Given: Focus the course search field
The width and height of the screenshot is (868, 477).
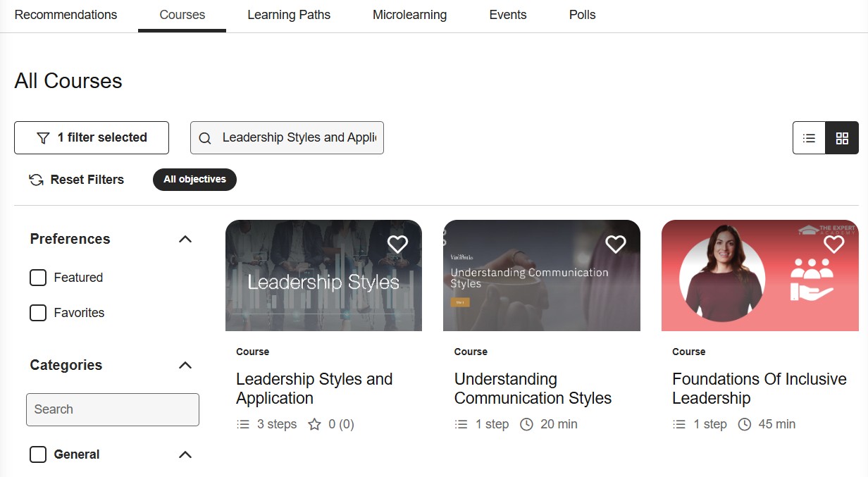Looking at the screenshot, I should [x=287, y=138].
